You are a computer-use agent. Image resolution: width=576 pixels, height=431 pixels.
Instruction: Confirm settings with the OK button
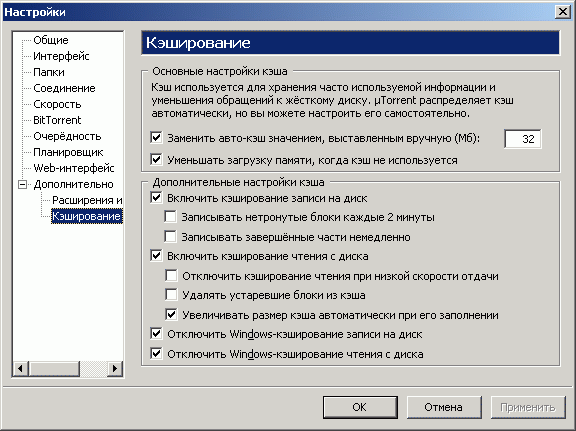click(x=360, y=407)
